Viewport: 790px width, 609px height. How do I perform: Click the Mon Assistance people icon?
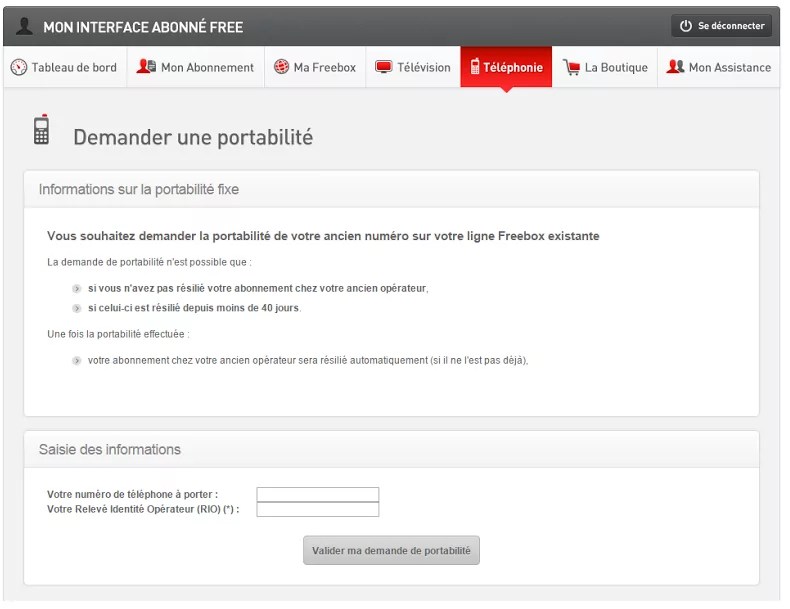pos(675,66)
